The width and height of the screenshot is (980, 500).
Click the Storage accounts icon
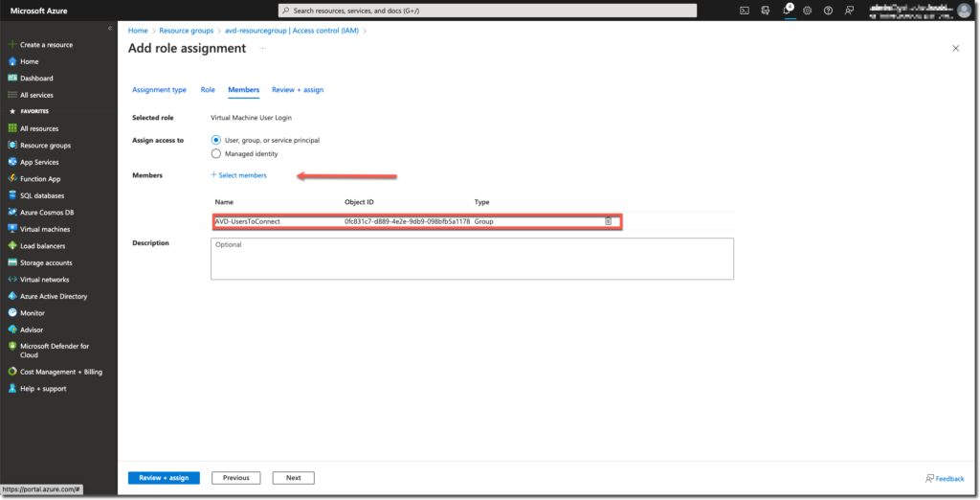point(11,262)
